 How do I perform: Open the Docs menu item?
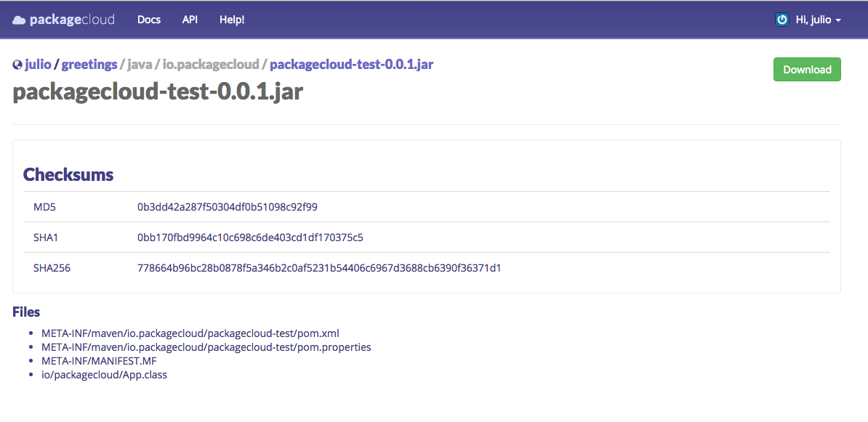click(x=149, y=20)
